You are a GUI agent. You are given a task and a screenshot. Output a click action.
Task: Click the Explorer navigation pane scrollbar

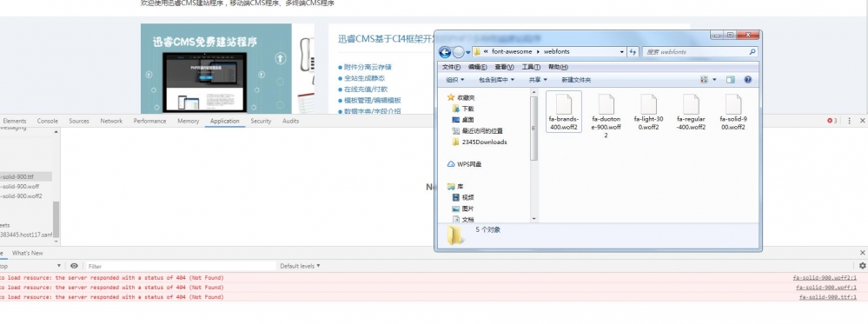(x=533, y=129)
